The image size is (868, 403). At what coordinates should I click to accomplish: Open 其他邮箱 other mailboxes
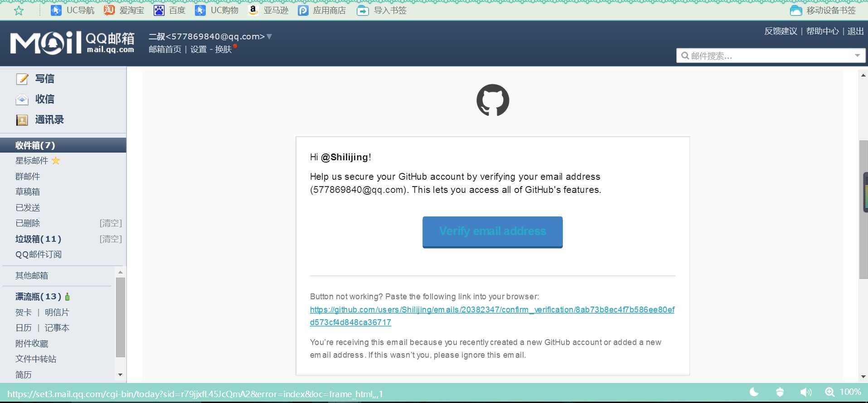(32, 275)
